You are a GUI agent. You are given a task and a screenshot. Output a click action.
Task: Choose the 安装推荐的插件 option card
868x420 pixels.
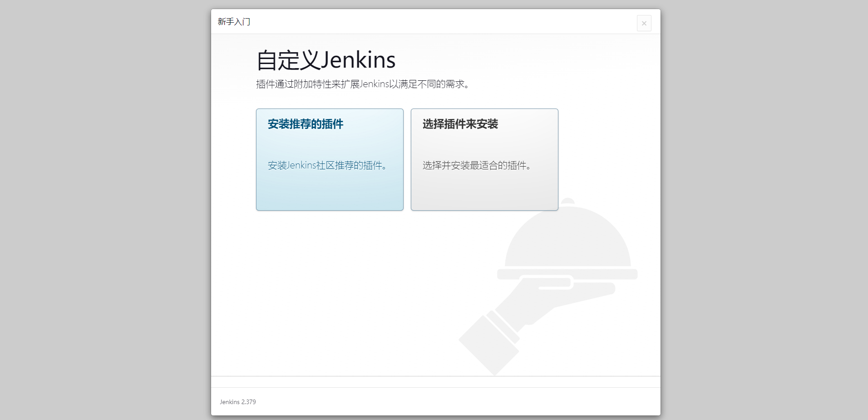point(330,159)
